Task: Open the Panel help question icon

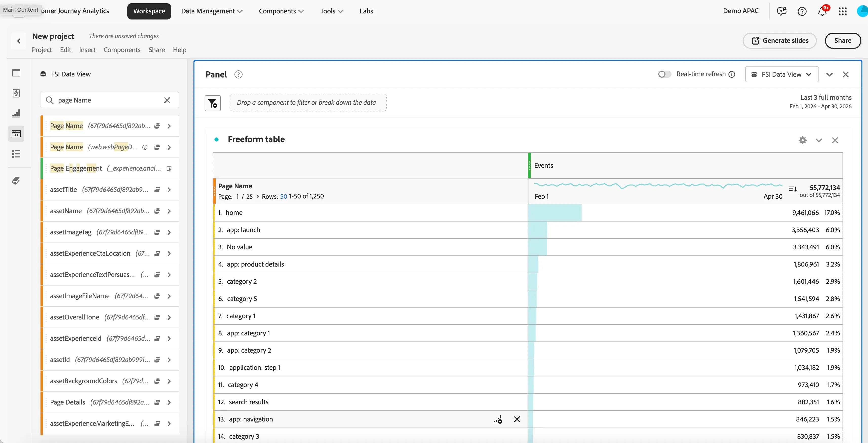Action: pos(239,74)
